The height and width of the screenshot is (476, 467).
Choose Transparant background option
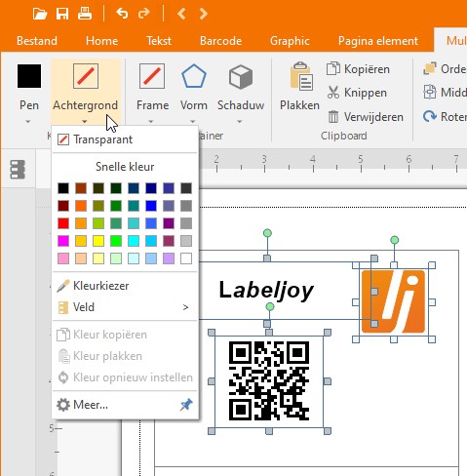(125, 139)
